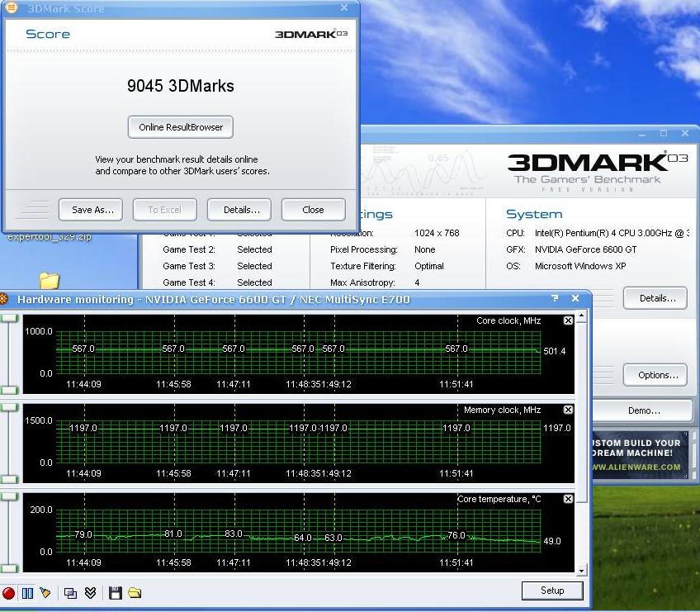Click Save As... in 3DMark Score window
Image resolution: width=700 pixels, height=612 pixels.
pos(91,210)
